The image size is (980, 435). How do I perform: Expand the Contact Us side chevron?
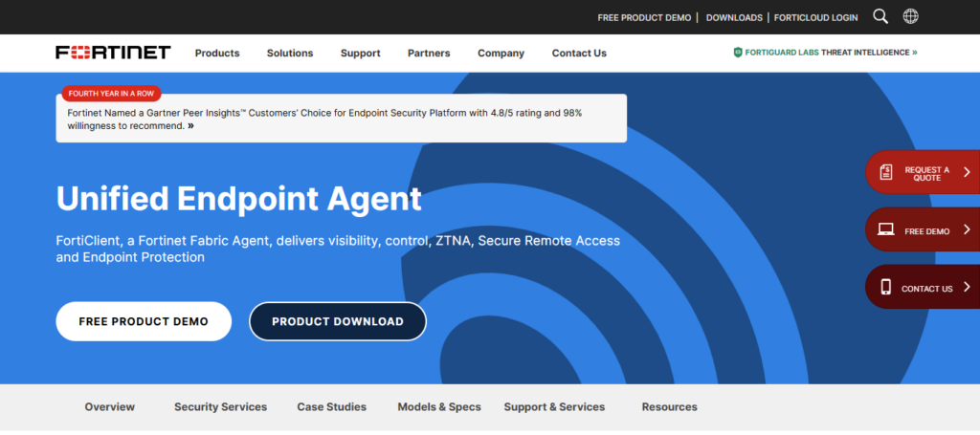coord(967,287)
